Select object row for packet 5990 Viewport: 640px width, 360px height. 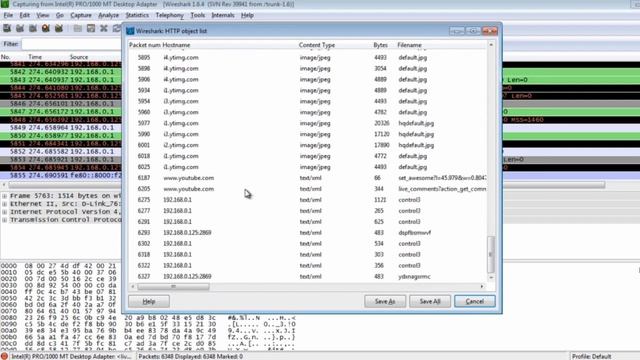[x=308, y=134]
